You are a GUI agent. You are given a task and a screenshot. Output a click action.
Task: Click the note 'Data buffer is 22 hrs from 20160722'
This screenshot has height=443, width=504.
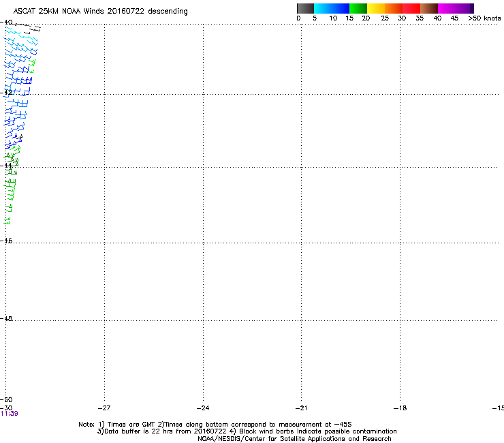[x=161, y=431]
